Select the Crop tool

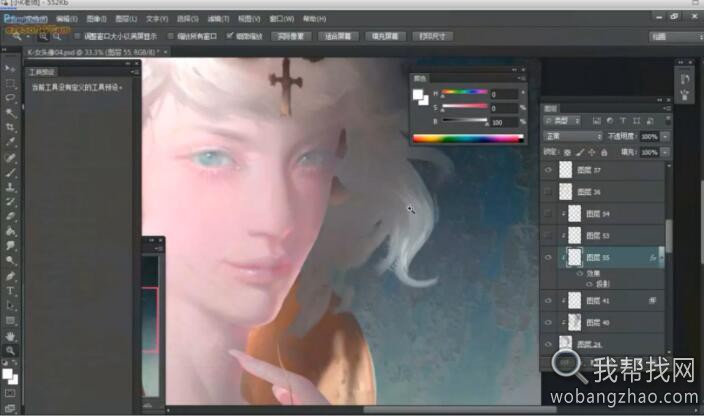[10, 127]
